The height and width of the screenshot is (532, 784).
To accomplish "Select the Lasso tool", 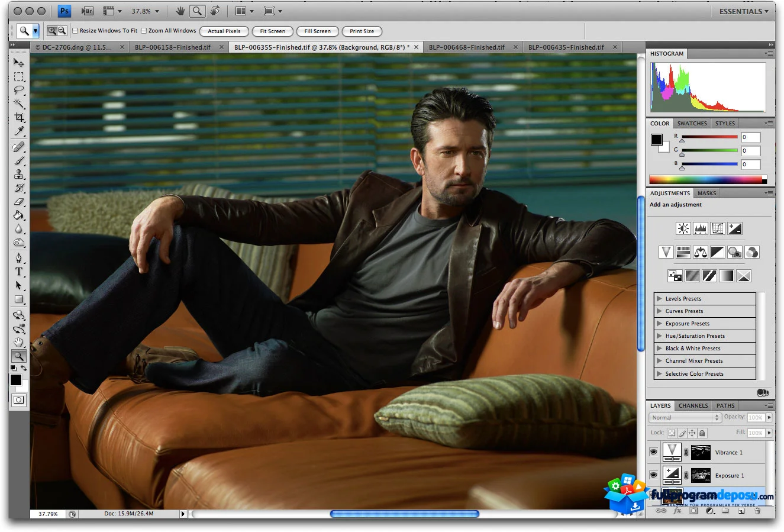I will [x=19, y=91].
